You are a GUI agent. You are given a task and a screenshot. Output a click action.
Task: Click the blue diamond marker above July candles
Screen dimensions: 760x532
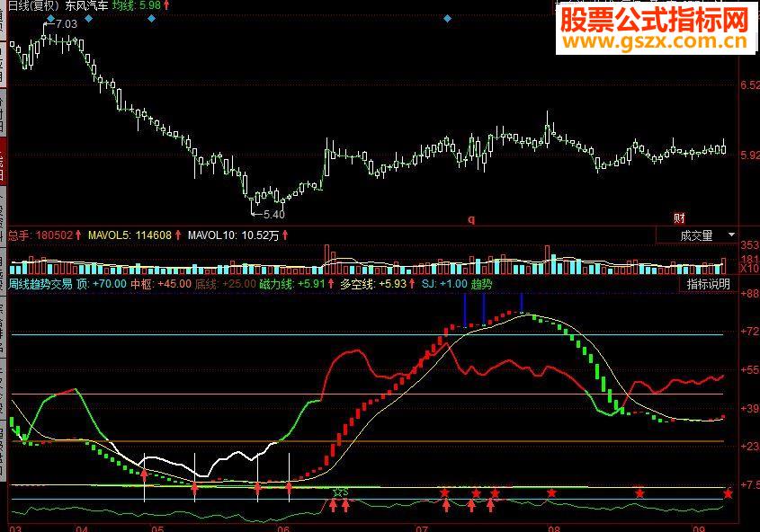point(447,18)
